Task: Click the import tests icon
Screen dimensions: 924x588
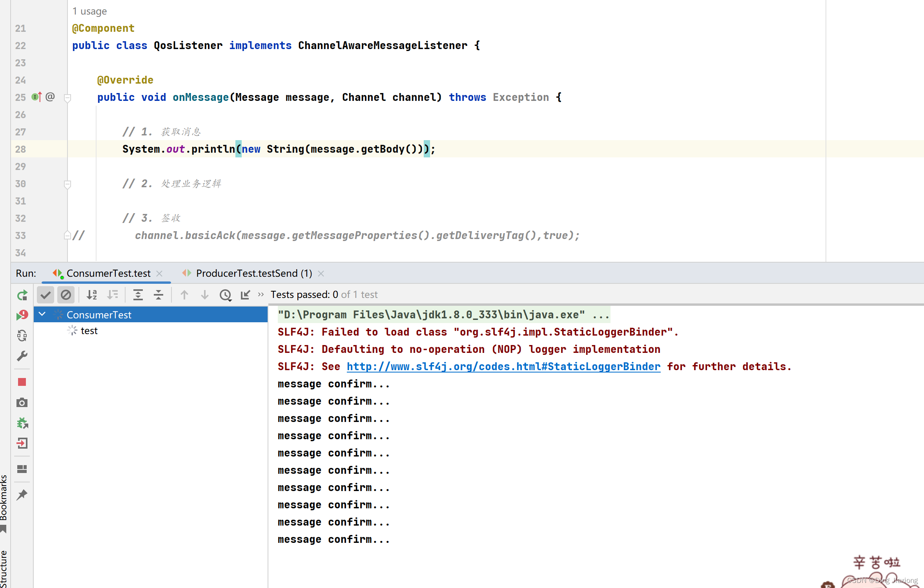Action: point(246,295)
